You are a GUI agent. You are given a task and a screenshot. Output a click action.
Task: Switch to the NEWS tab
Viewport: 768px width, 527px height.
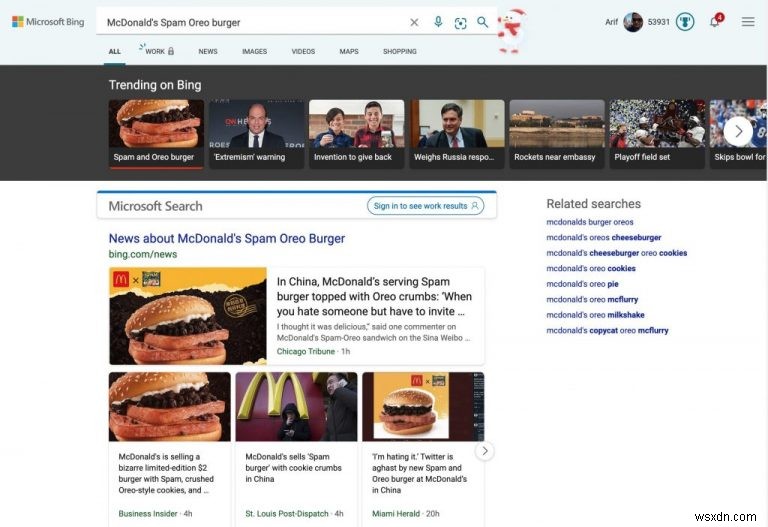[x=208, y=51]
